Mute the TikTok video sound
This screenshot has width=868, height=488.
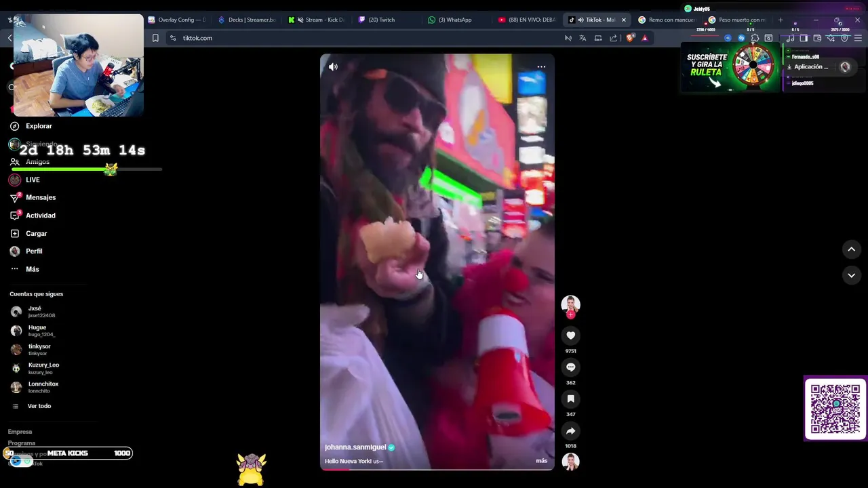(333, 66)
